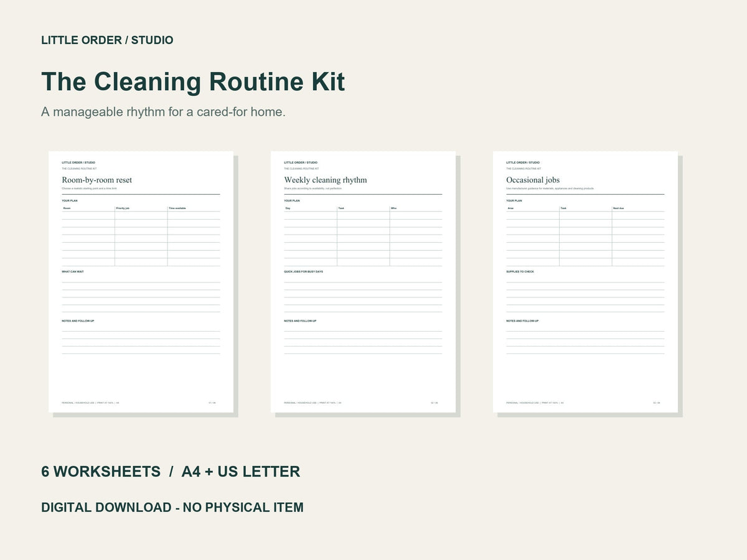Click 'LITTLE ORDER / STUDIO' header on Weekly cleaning page
The height and width of the screenshot is (560, 747).
(x=301, y=162)
